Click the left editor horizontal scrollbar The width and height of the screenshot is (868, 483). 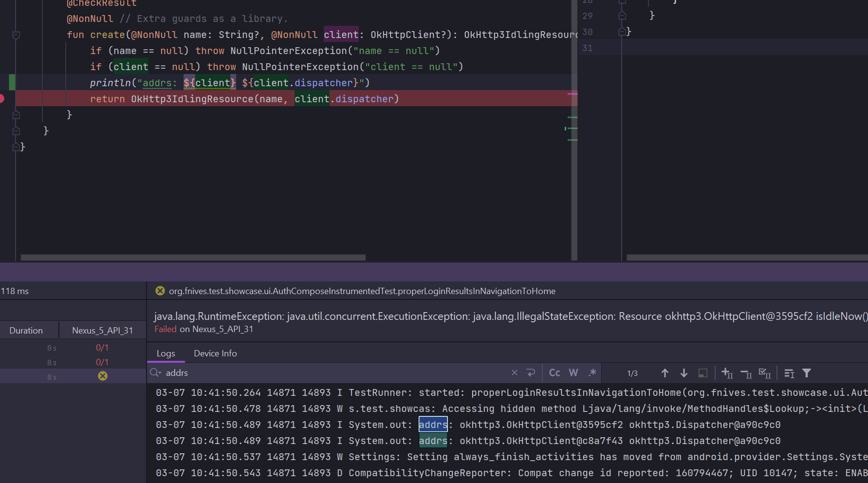click(193, 257)
